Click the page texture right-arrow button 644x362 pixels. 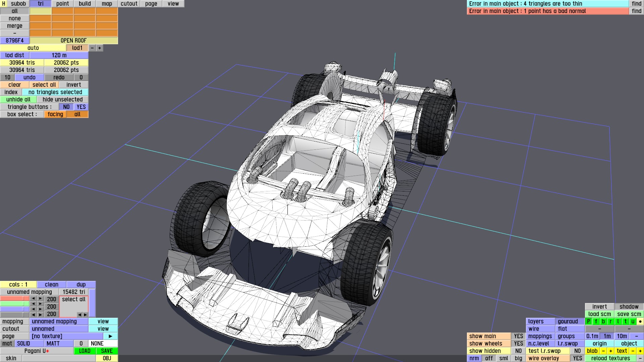coord(110,336)
